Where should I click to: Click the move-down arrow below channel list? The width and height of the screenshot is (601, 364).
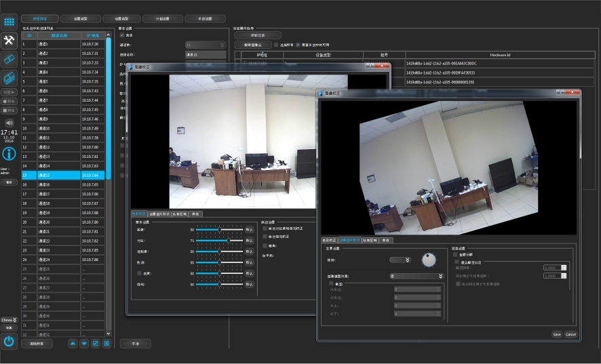84,344
